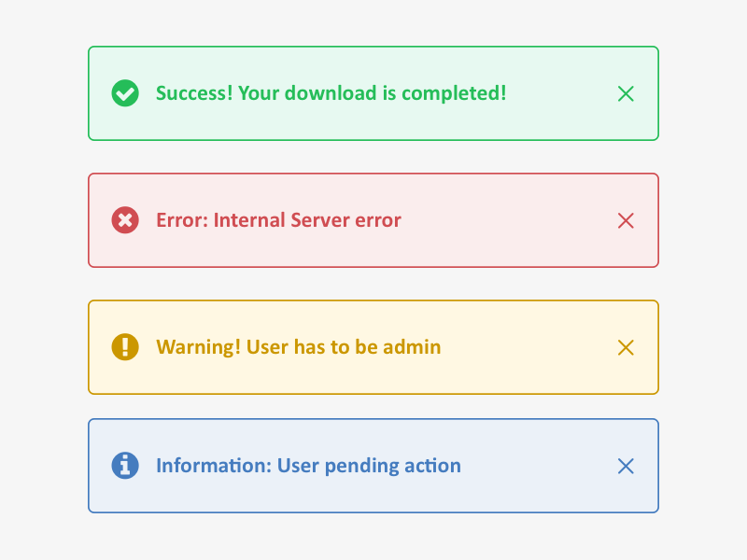
Task: Close the User pending action alert
Action: point(626,466)
